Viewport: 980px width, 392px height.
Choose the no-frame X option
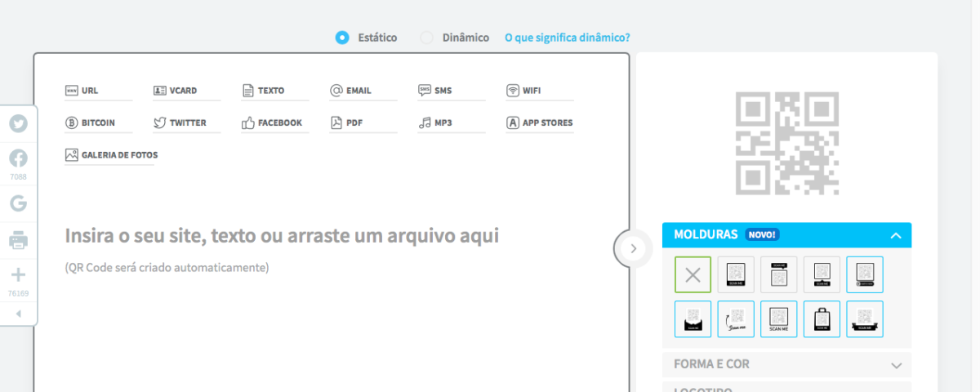pyautogui.click(x=693, y=274)
